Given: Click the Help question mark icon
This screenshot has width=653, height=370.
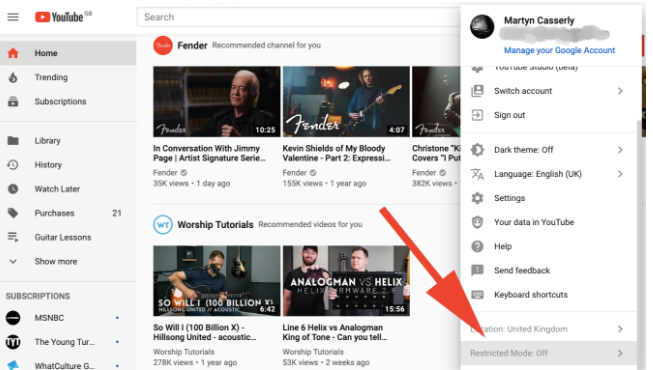Looking at the screenshot, I should (477, 246).
